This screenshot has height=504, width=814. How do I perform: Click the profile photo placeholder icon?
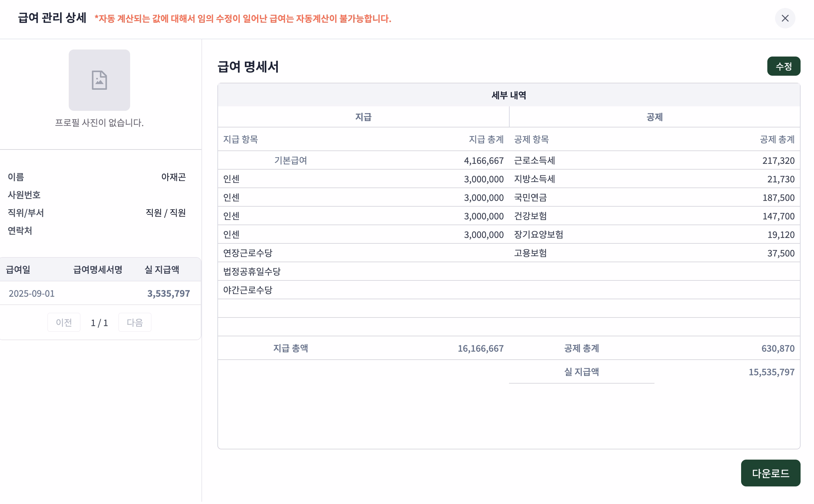(x=99, y=80)
